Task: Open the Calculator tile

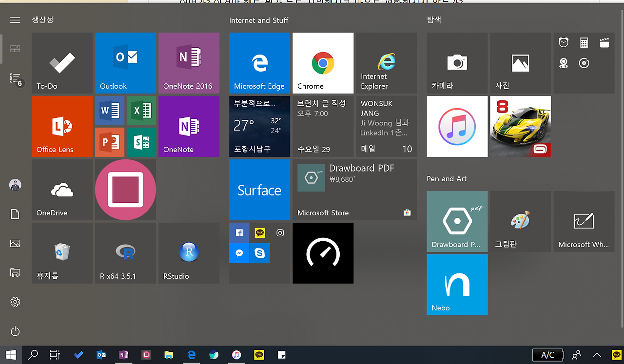Action: tap(584, 43)
